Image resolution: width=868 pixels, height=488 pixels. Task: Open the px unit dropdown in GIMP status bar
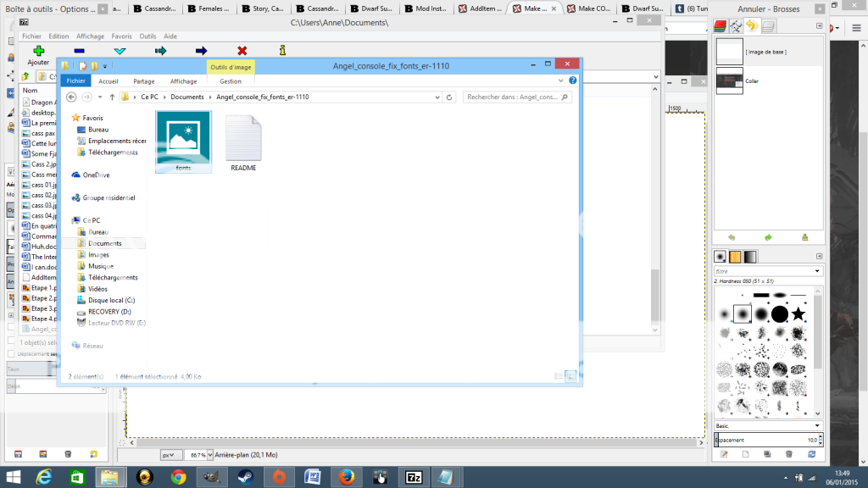pyautogui.click(x=170, y=455)
